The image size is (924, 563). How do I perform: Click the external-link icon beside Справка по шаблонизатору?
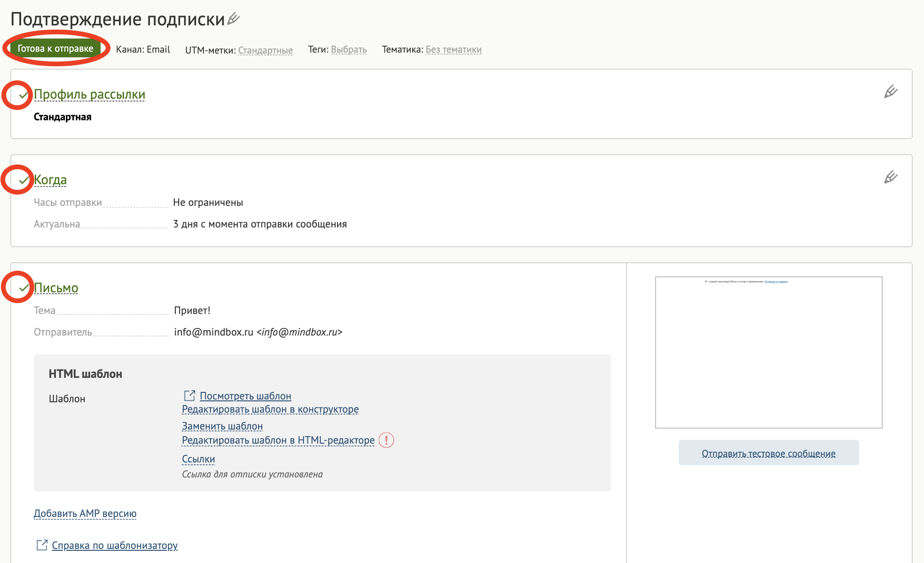click(42, 545)
